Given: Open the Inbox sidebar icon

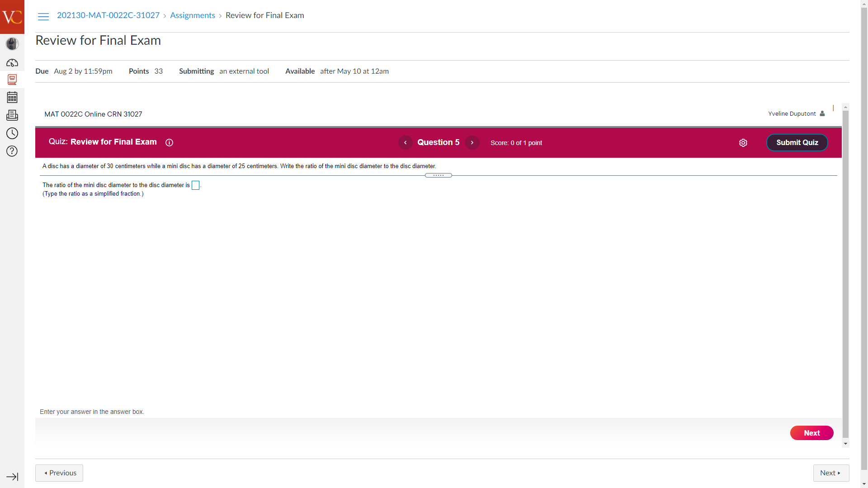Looking at the screenshot, I should coord(12,115).
